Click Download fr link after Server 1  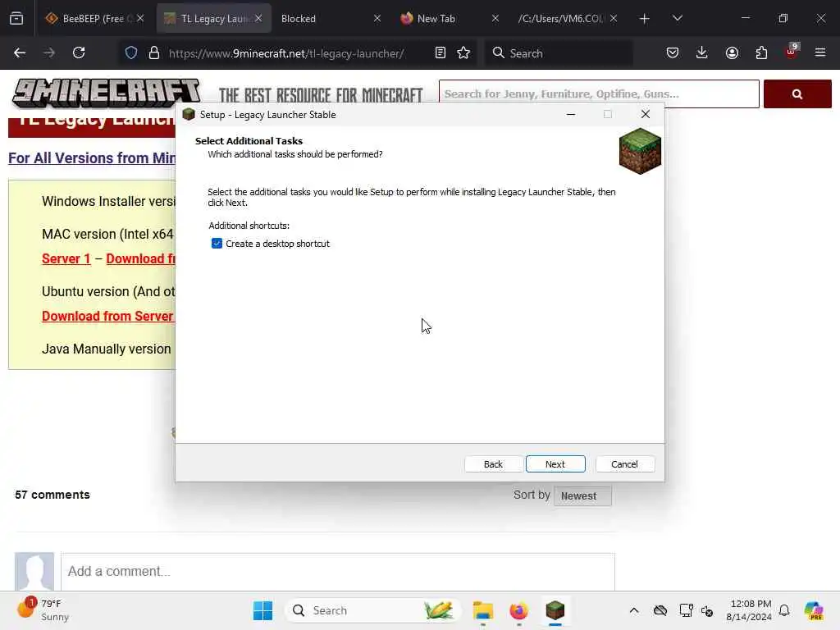coord(140,258)
